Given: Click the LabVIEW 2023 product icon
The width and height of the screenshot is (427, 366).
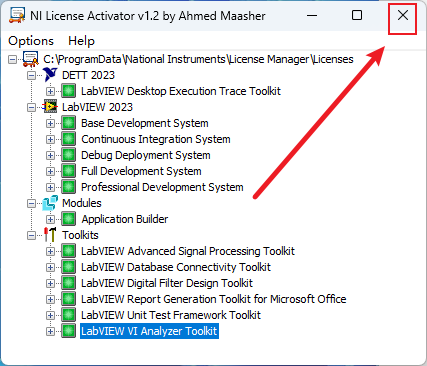Looking at the screenshot, I should tap(50, 107).
